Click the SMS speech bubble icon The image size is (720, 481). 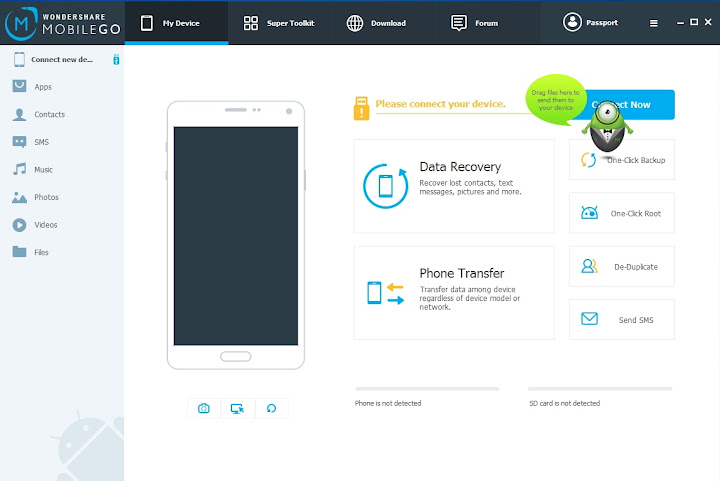(x=19, y=142)
